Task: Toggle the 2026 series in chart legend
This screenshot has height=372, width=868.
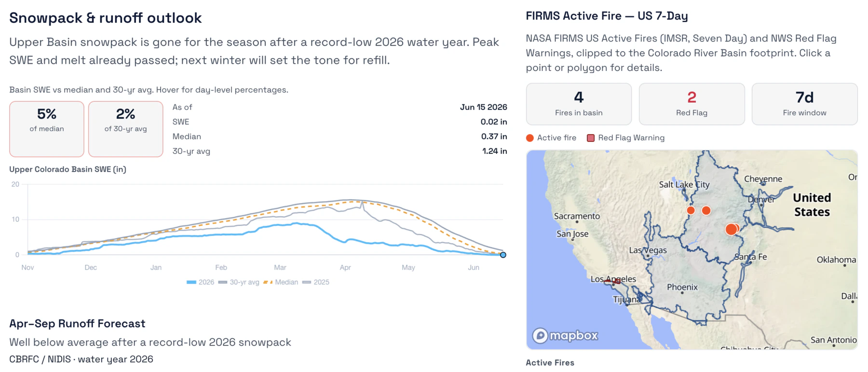Action: pos(200,282)
